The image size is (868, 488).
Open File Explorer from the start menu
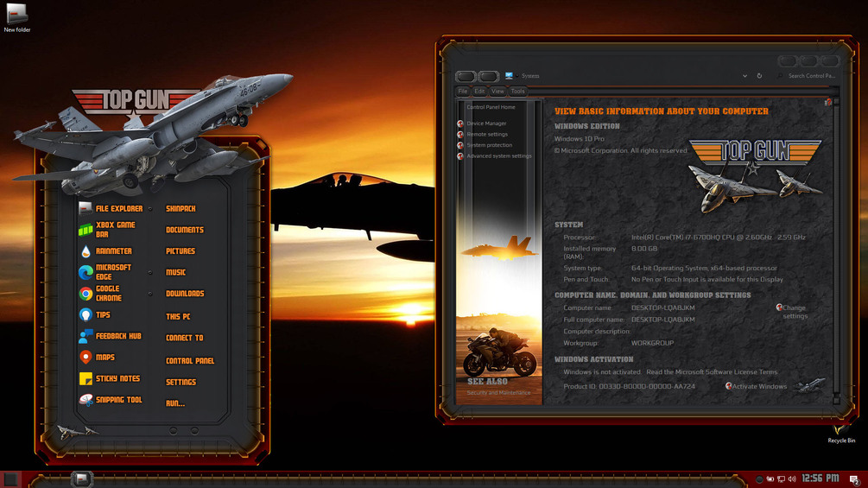(x=111, y=209)
